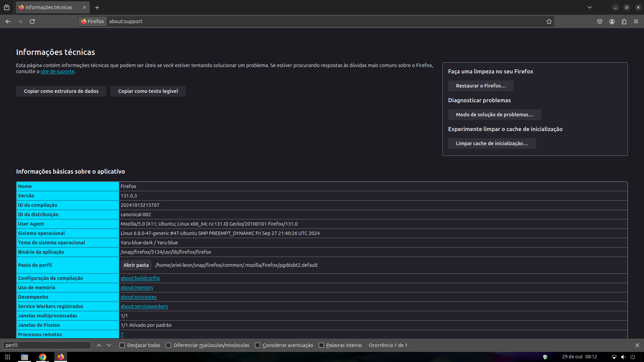Viewport: 644px width, 362px height.
Task: Check the Palavras inteiras option
Action: (321, 345)
